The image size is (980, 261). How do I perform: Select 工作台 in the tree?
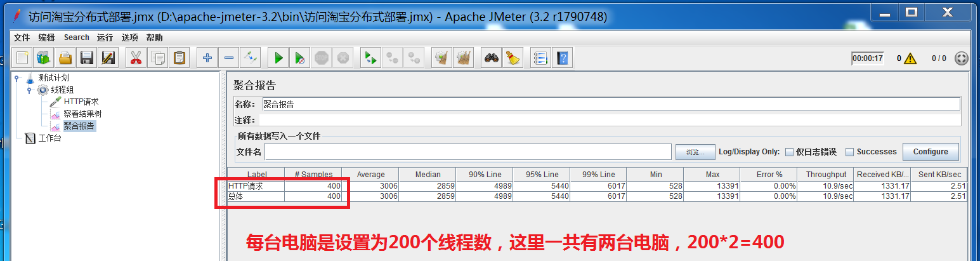coord(50,138)
